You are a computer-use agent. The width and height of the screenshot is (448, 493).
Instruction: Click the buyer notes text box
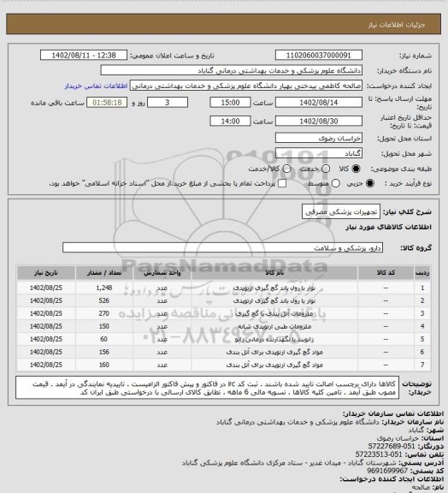(x=208, y=388)
